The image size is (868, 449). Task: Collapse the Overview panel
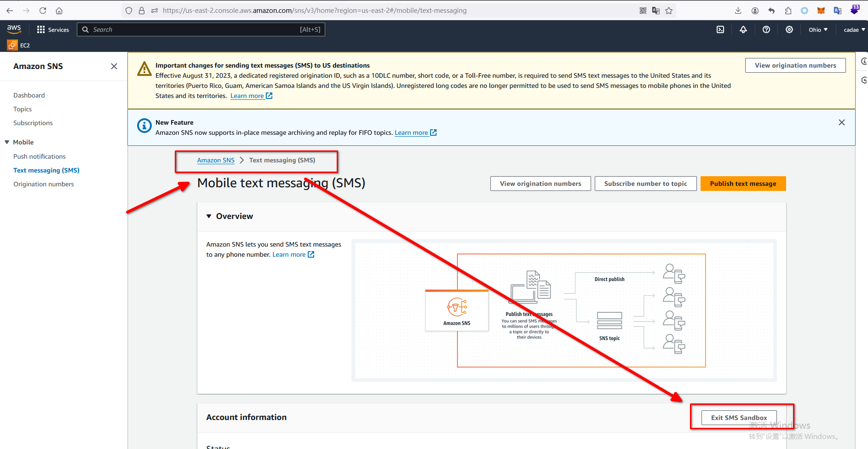209,216
